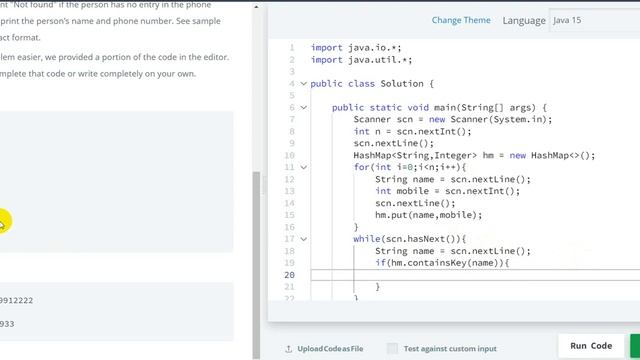The image size is (640, 360).
Task: Click the 'for(int i=0;i<n;i++){' line
Action: [410, 167]
